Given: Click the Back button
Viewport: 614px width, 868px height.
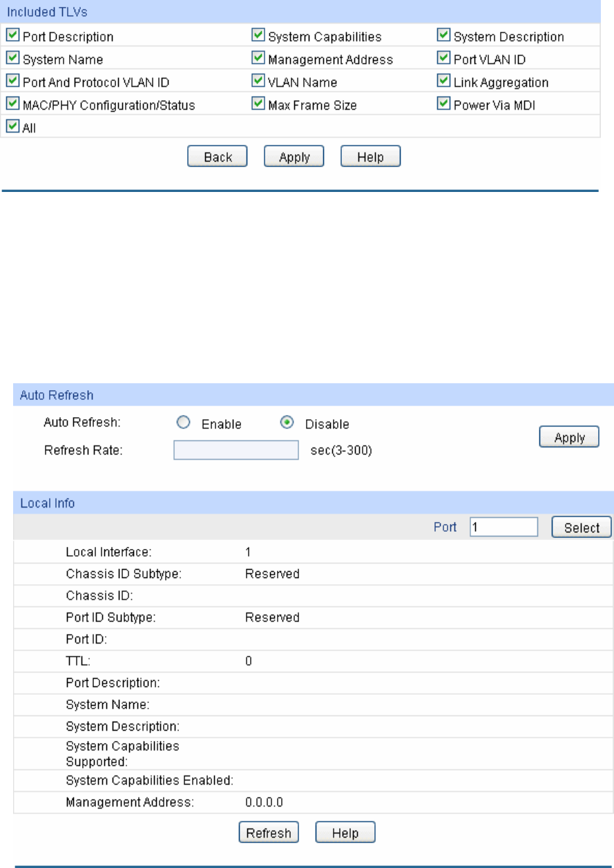Looking at the screenshot, I should (218, 157).
